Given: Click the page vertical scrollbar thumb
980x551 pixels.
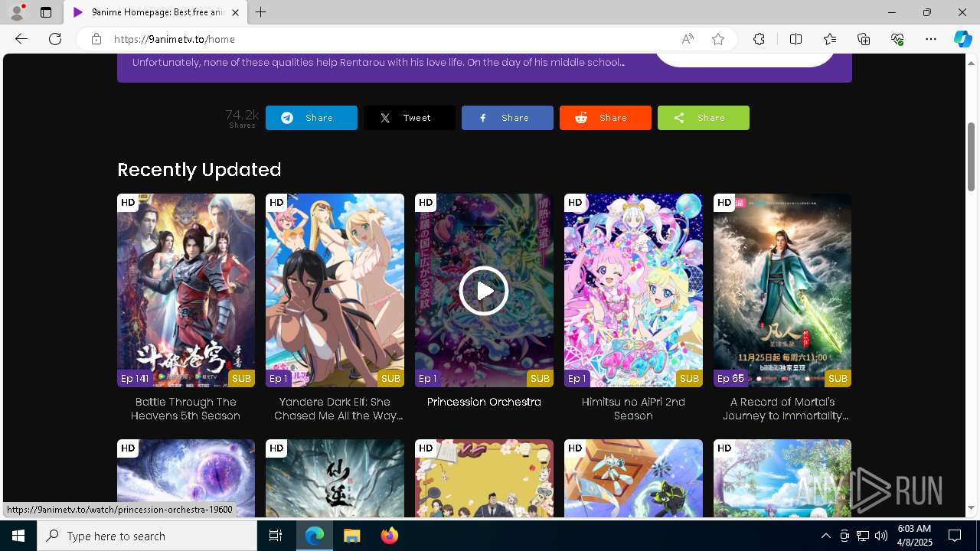Looking at the screenshot, I should point(971,157).
